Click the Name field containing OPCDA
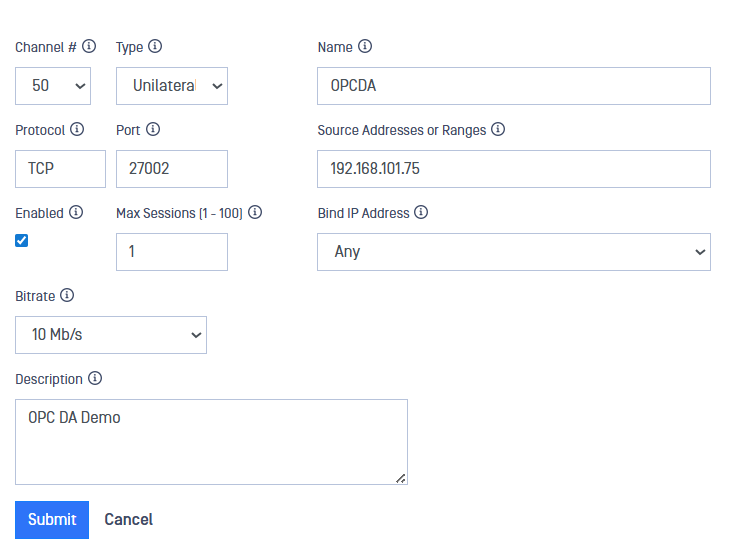The image size is (742, 554). [x=514, y=86]
